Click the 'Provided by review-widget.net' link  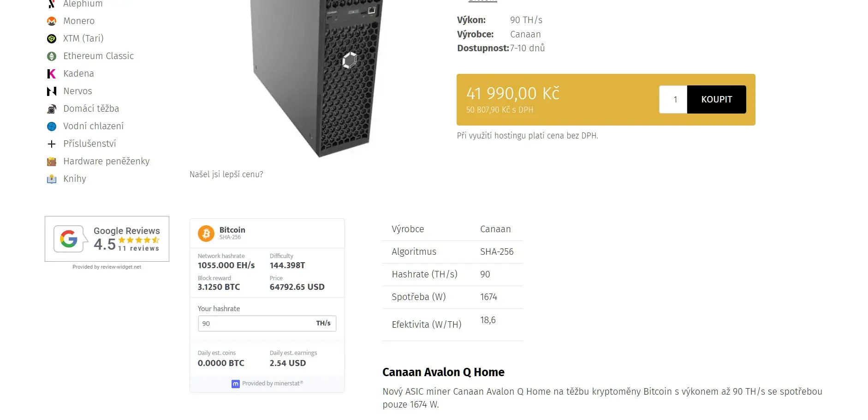[107, 267]
